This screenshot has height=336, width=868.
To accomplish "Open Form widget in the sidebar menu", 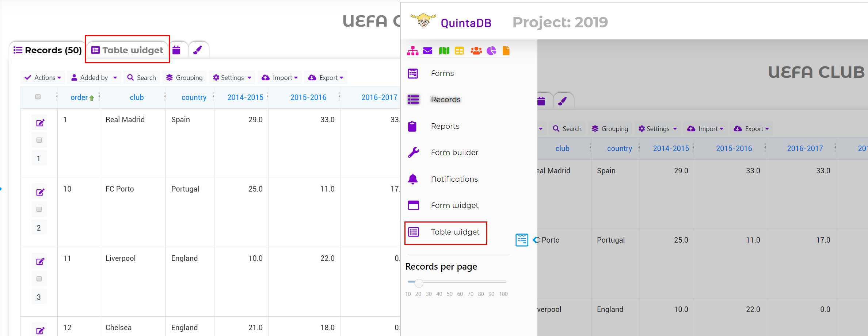I will pos(454,205).
